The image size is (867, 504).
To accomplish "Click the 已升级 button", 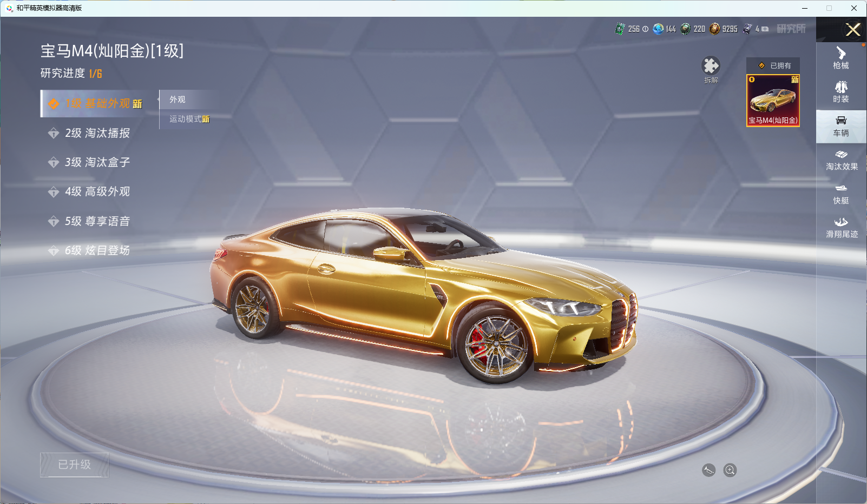I will point(75,465).
